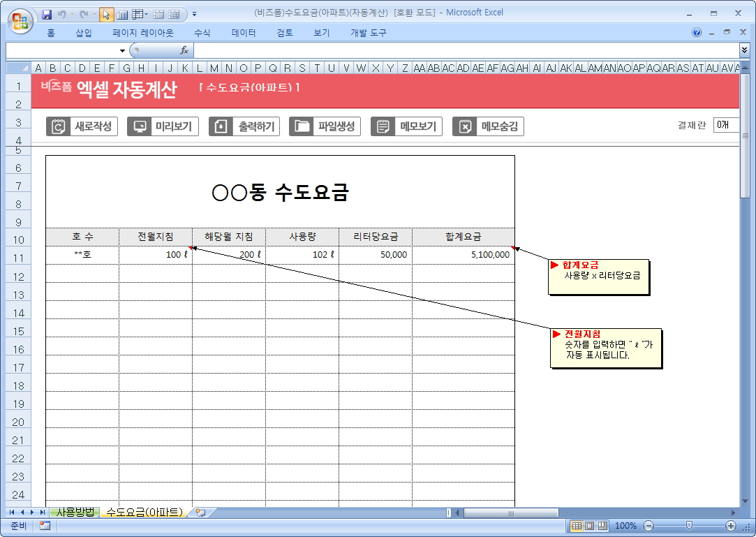756x537 pixels.
Task: Switch to Page Layout view in the status bar
Action: (589, 526)
